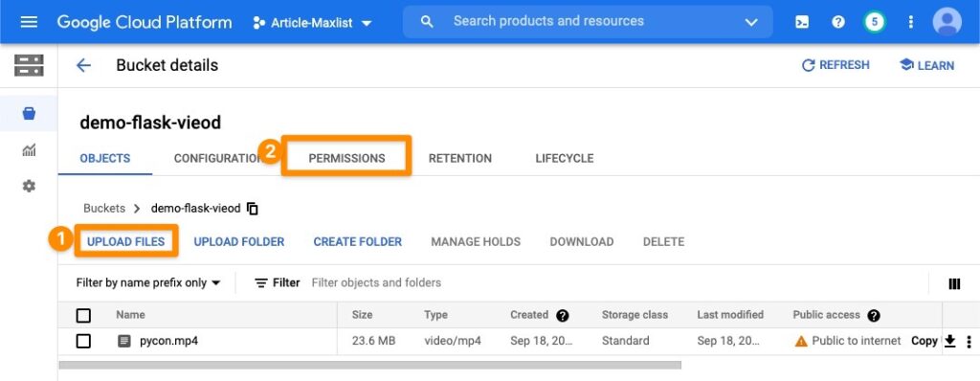Expand the Article-Maxlist project selector
The image size is (980, 381).
[x=312, y=23]
